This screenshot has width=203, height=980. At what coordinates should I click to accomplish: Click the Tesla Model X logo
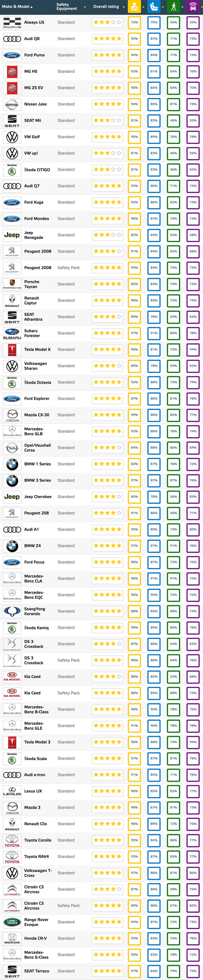tap(12, 350)
